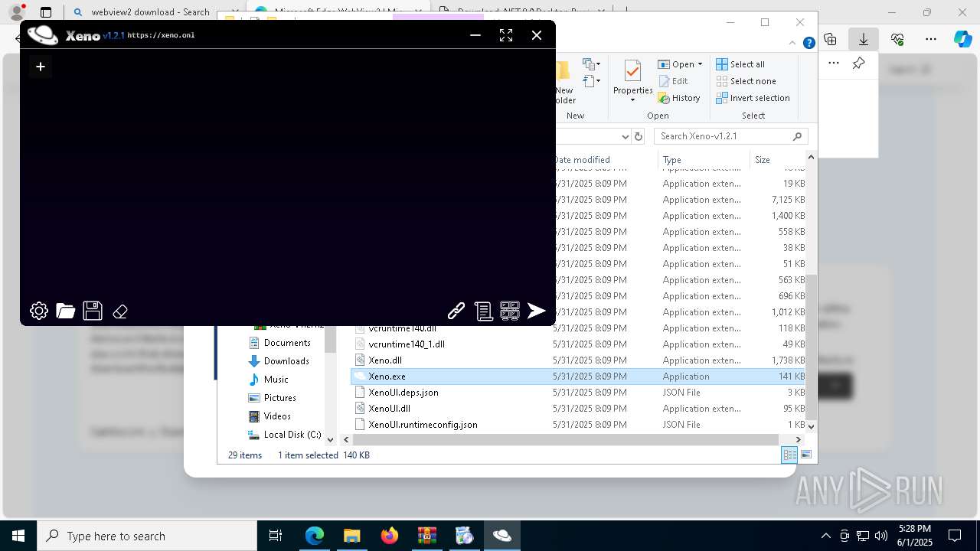Image resolution: width=980 pixels, height=551 pixels.
Task: Sort by the Type column header
Action: [703, 160]
